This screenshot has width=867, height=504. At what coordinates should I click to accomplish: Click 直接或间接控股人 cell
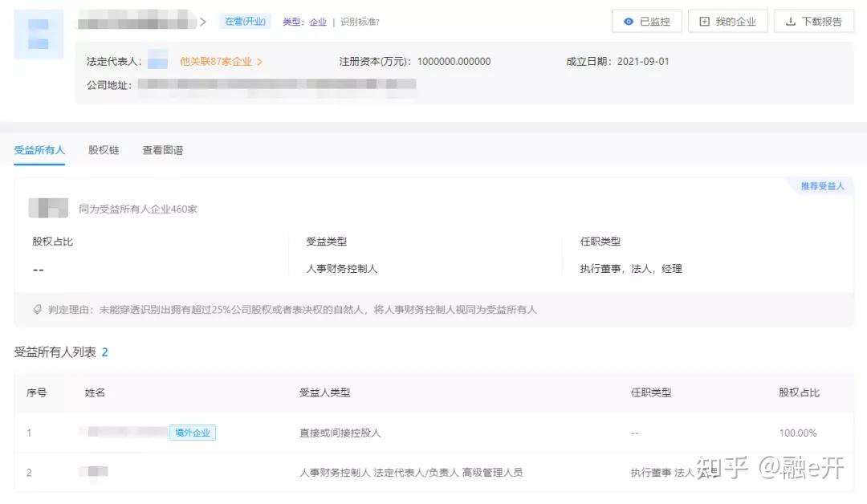point(340,433)
